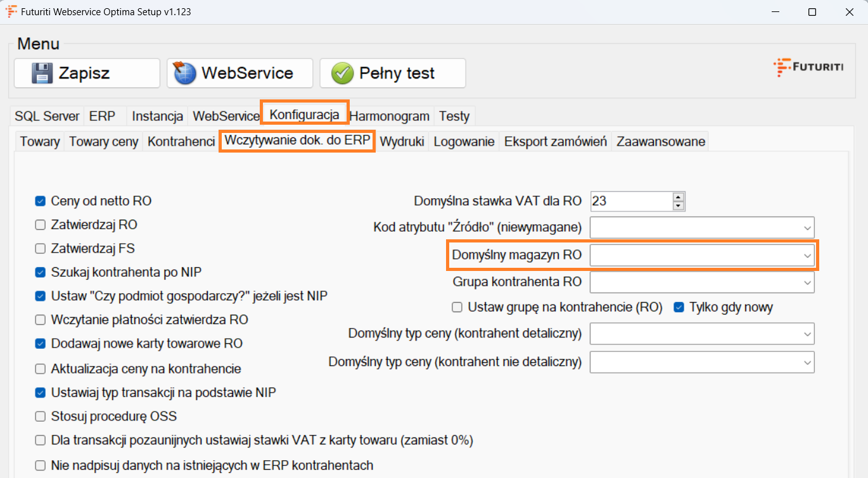Switch to the Harmonogram tab
Screen dimensions: 868x478
[x=389, y=116]
